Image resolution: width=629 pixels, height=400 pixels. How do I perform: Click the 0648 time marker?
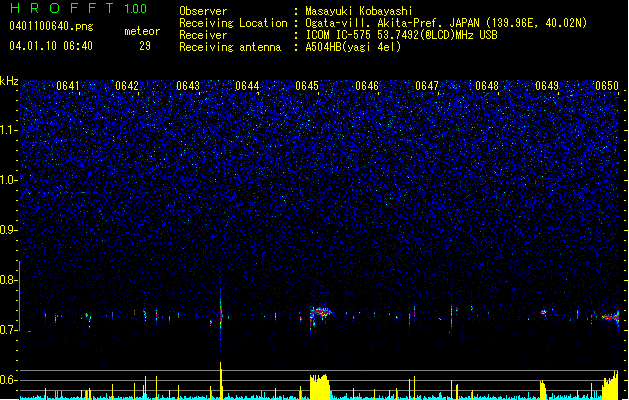[487, 86]
